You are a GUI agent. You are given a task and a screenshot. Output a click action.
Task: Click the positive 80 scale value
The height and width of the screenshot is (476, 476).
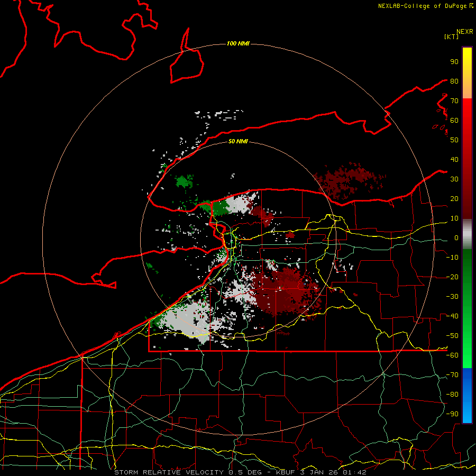click(x=454, y=81)
